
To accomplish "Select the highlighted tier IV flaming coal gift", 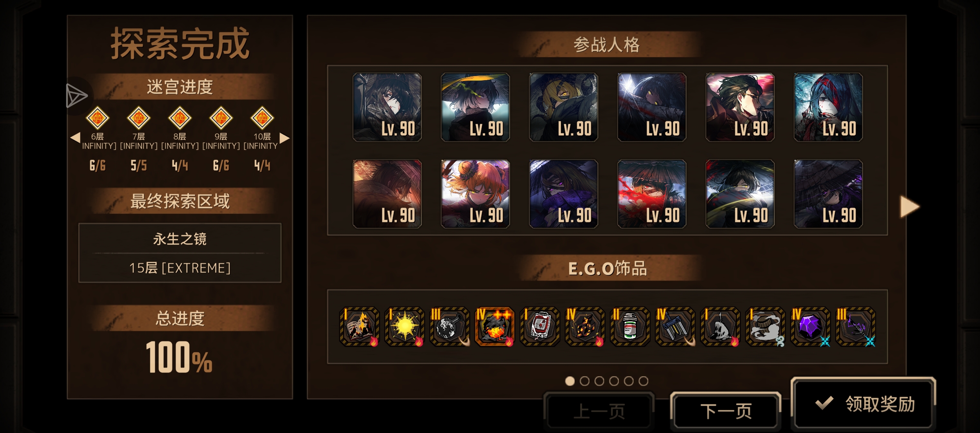I will pyautogui.click(x=495, y=327).
